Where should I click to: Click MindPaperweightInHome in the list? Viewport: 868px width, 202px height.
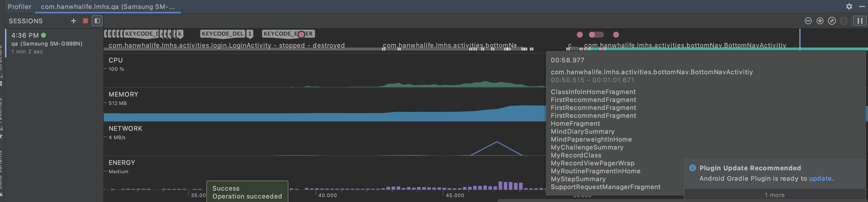591,139
